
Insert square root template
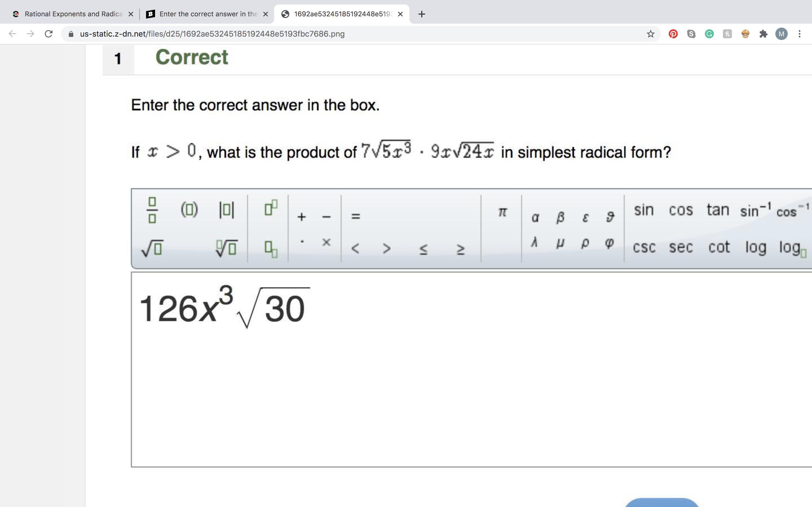point(152,248)
